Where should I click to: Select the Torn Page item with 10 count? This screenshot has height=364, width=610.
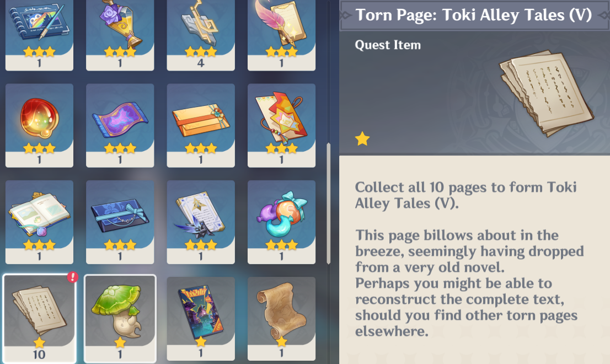39,319
